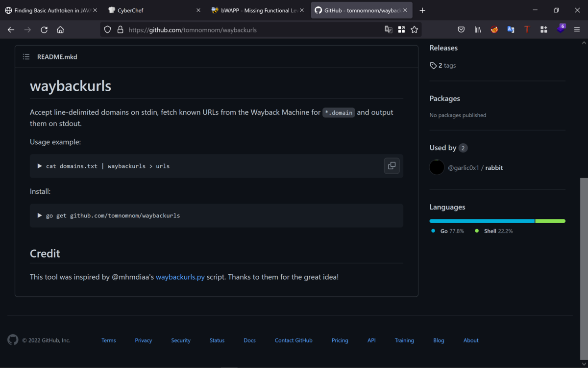Open the Security footer link

(x=181, y=340)
